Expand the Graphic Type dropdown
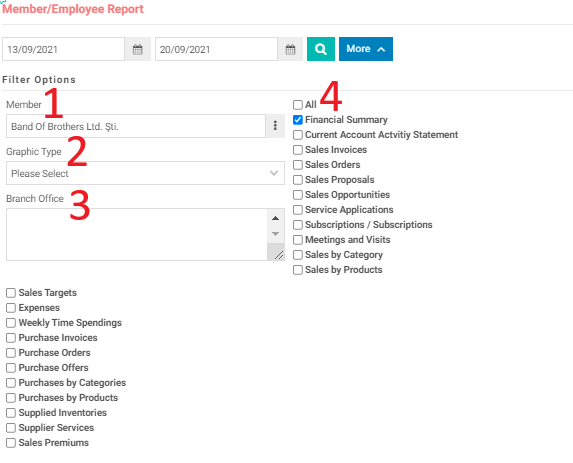This screenshot has width=573, height=463. (145, 173)
